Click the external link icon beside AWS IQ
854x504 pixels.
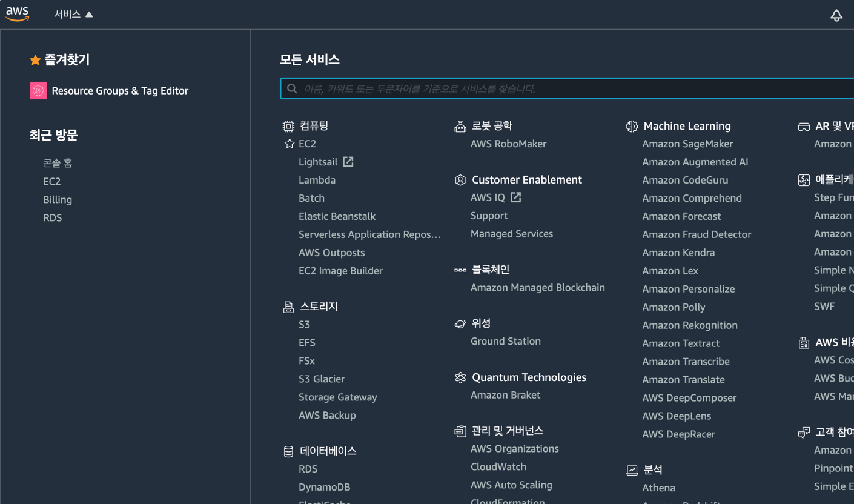tap(515, 197)
